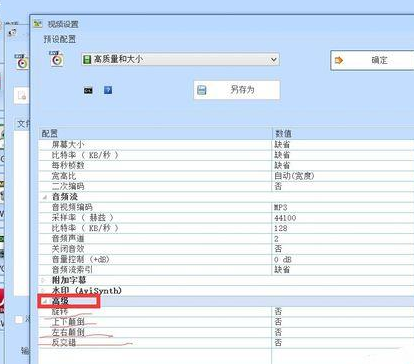Collapse the 音频流 section
The width and height of the screenshot is (414, 364).
tap(44, 197)
